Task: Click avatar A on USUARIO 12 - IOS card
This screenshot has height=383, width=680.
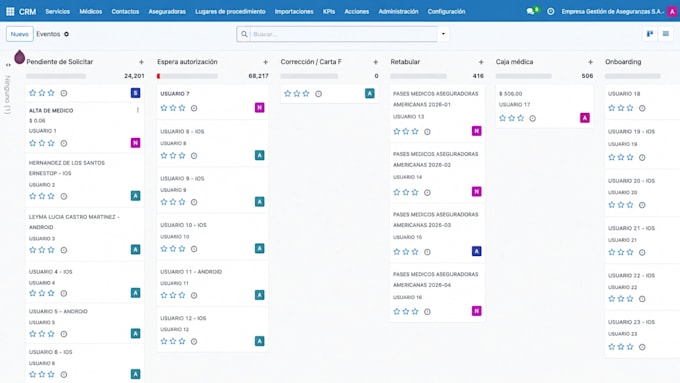Action: (x=259, y=341)
